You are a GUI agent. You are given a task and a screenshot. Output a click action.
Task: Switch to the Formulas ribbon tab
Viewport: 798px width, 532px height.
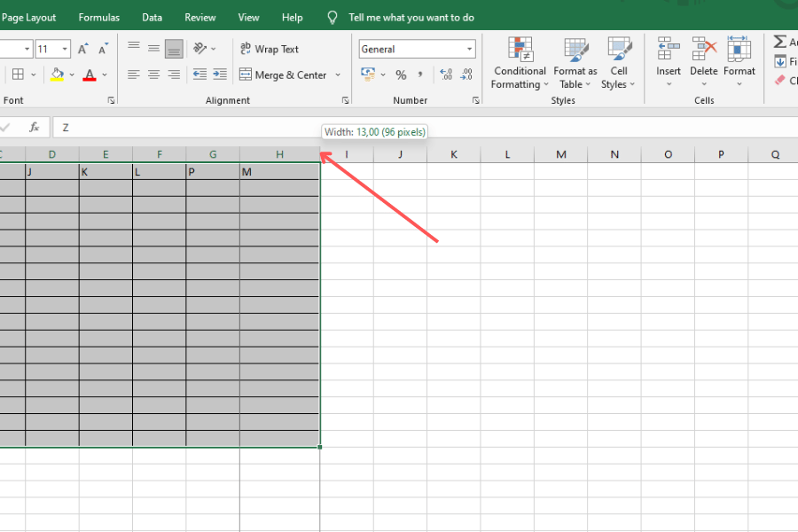[x=98, y=16]
